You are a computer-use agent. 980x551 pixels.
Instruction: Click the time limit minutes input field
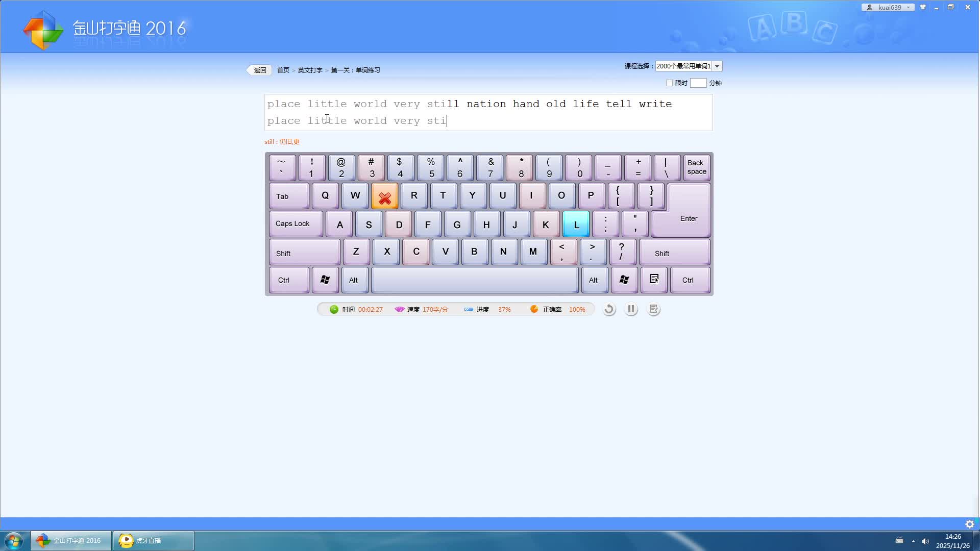[698, 83]
